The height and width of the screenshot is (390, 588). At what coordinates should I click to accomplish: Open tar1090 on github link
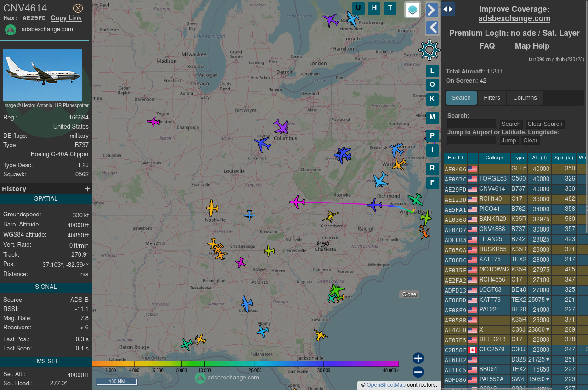[556, 59]
